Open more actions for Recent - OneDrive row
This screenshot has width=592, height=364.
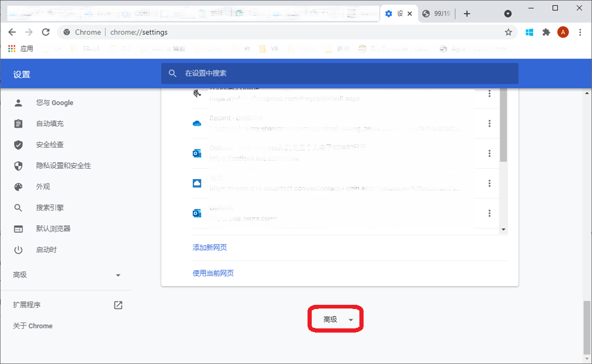click(489, 124)
